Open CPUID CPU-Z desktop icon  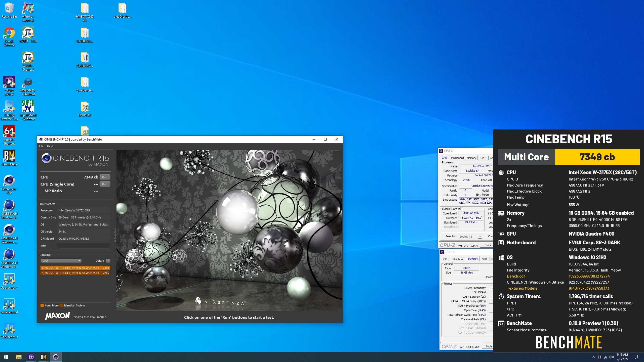tap(9, 86)
